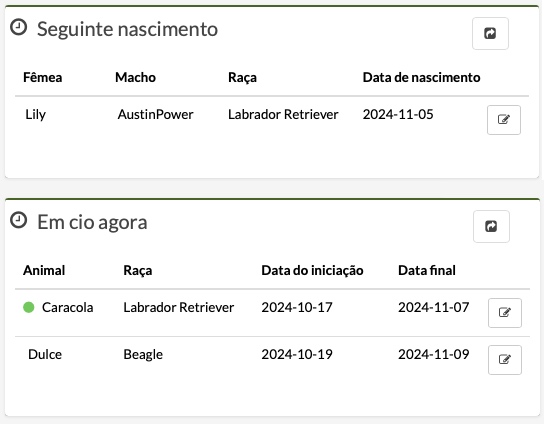Edit Lily's birth record
Image resolution: width=544 pixels, height=424 pixels.
point(504,120)
